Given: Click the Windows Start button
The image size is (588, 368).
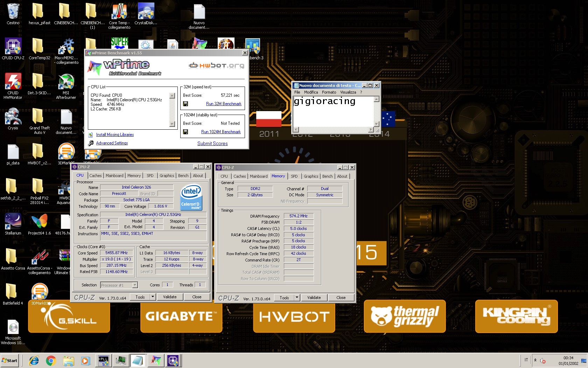Looking at the screenshot, I should tap(10, 360).
